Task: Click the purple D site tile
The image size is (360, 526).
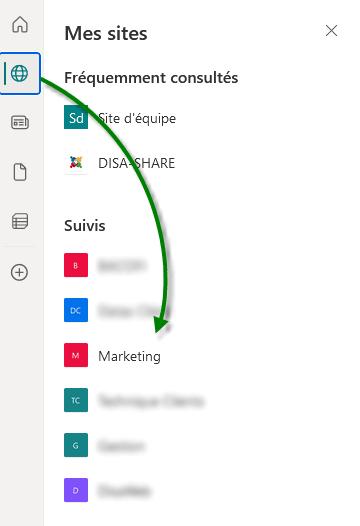Action: 76,490
